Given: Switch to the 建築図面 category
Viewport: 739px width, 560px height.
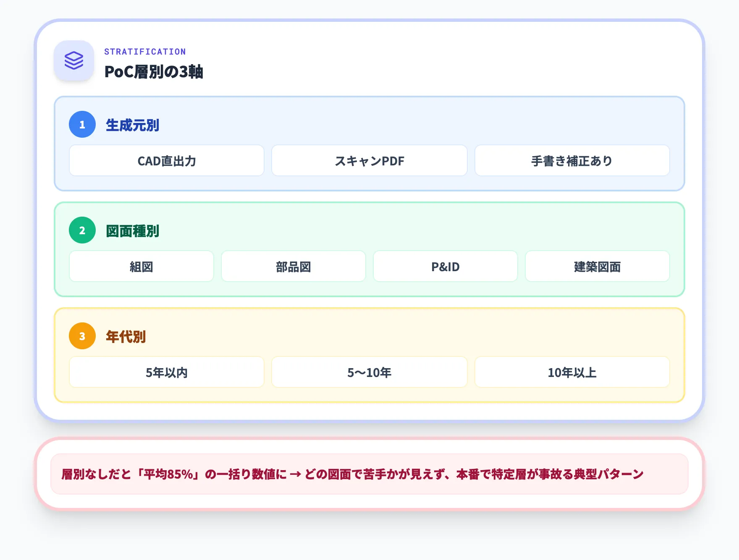Looking at the screenshot, I should click(597, 266).
